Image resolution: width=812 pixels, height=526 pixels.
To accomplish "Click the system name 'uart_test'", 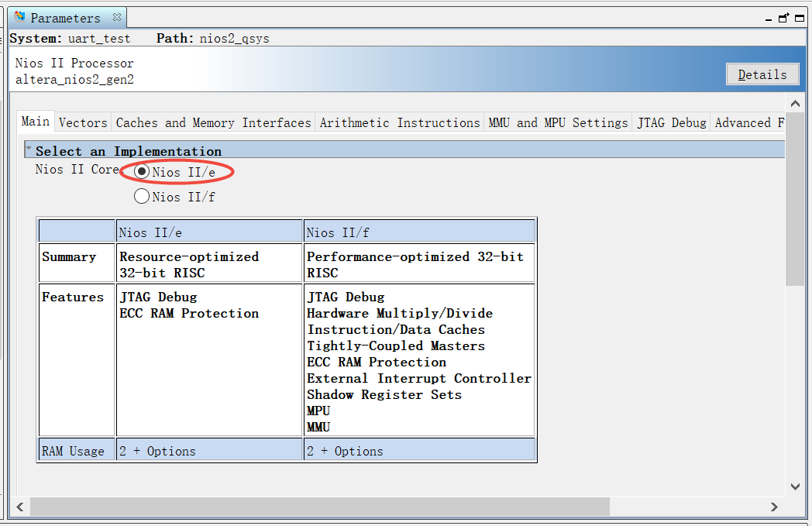I will tap(99, 39).
